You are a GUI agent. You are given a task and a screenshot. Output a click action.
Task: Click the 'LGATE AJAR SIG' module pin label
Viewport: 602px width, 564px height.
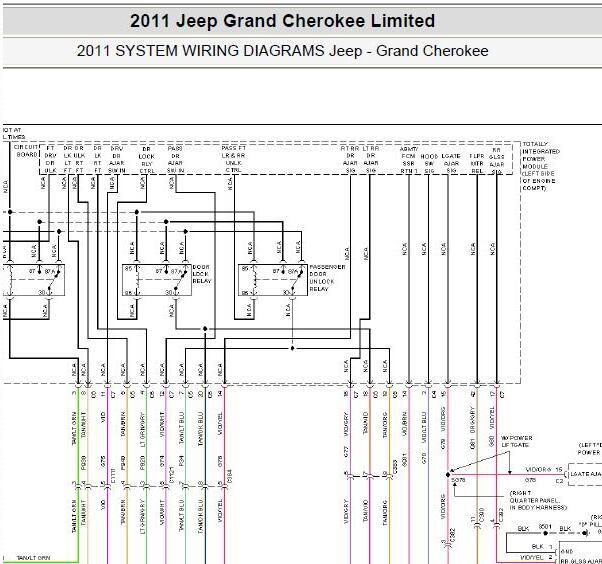click(451, 163)
